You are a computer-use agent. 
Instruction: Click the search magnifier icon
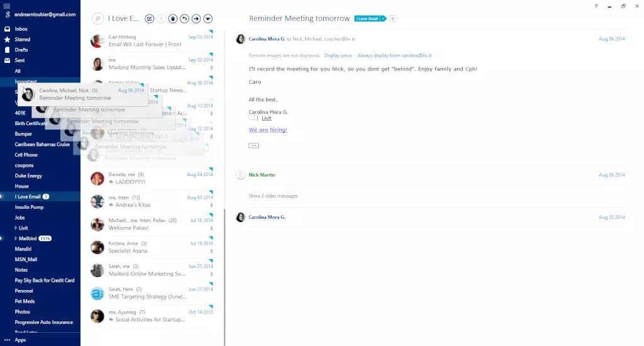point(97,19)
